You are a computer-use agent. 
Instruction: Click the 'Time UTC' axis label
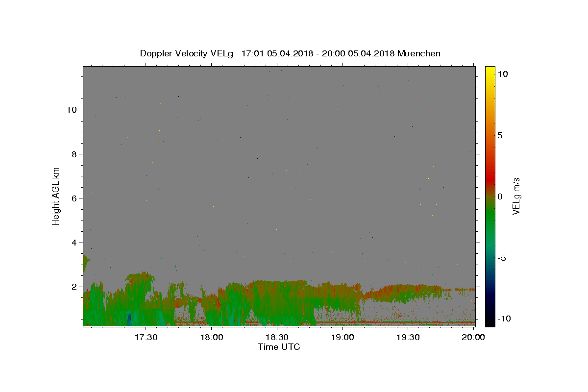coord(279,347)
